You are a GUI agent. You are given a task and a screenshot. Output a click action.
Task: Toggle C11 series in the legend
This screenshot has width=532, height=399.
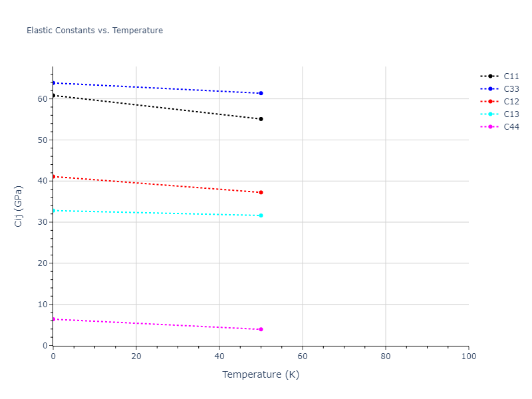pyautogui.click(x=511, y=76)
